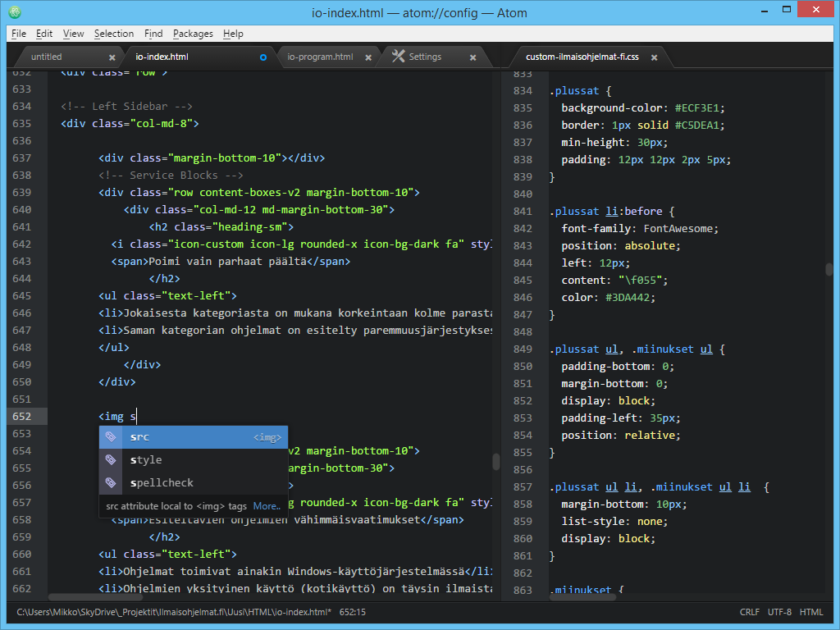Viewport: 840px width, 630px height.
Task: Choose the src autocomplete suggestion
Action: (194, 437)
